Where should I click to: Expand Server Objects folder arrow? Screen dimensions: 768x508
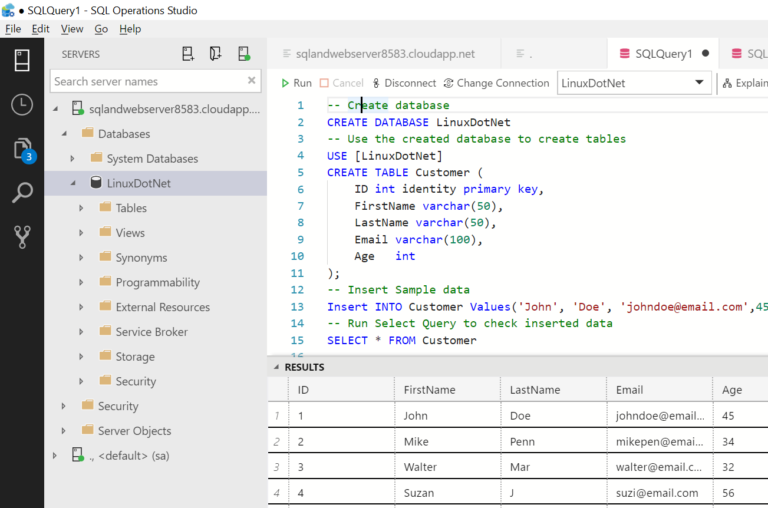[x=63, y=431]
